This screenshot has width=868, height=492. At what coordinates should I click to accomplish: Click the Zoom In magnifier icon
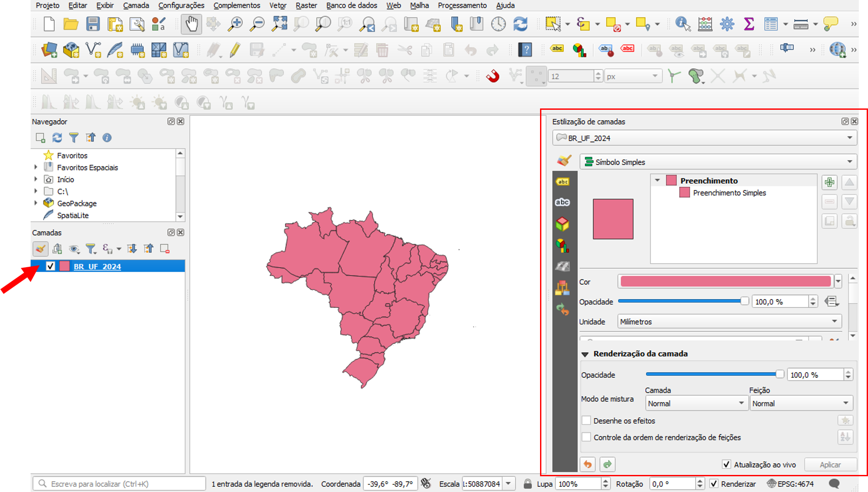pos(235,24)
